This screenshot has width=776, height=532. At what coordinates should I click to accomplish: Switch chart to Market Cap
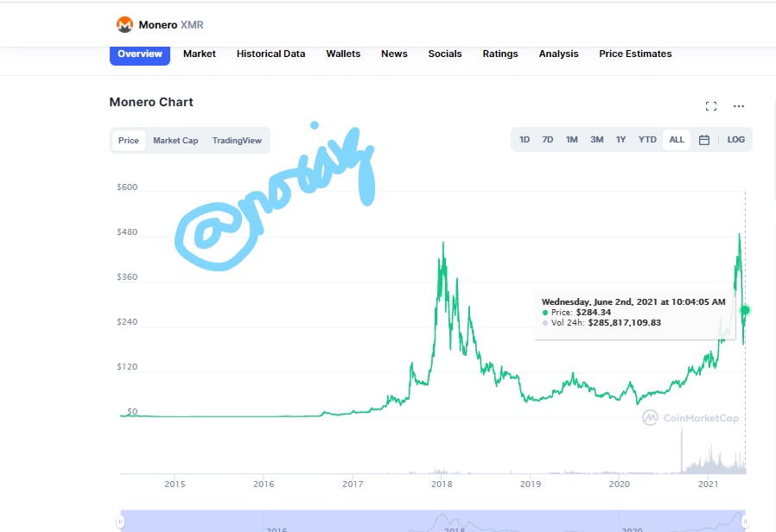[175, 141]
